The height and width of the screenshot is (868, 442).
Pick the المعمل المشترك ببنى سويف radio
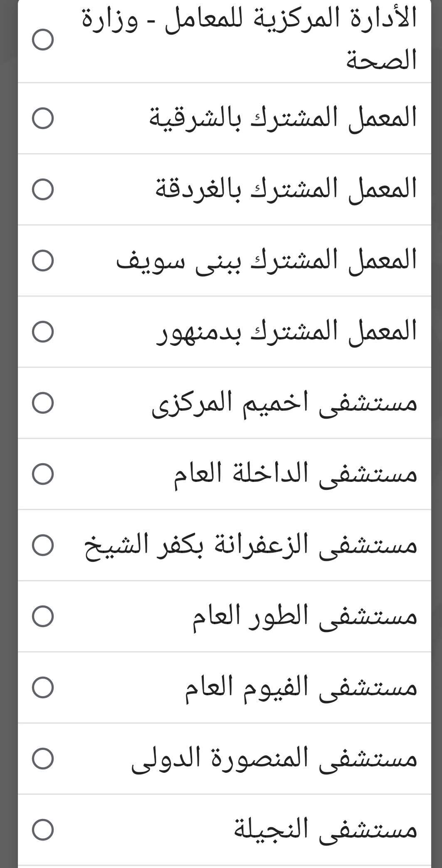pos(43,260)
